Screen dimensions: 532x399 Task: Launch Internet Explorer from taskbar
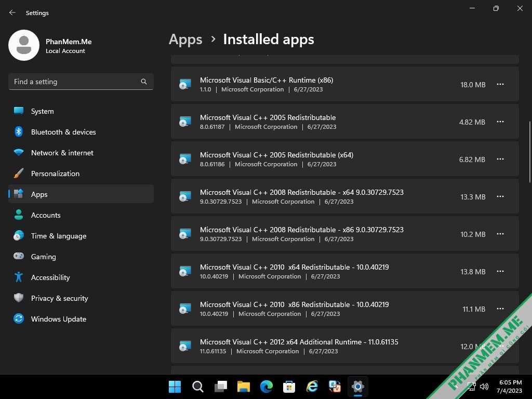click(x=312, y=387)
